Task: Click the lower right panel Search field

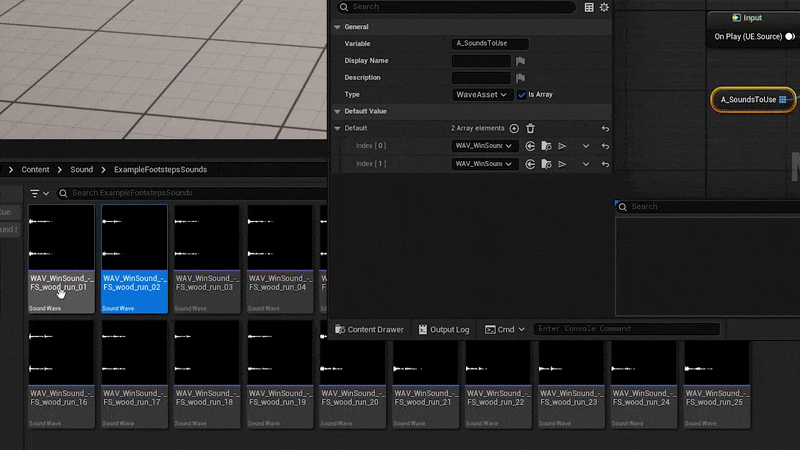Action: [x=708, y=207]
